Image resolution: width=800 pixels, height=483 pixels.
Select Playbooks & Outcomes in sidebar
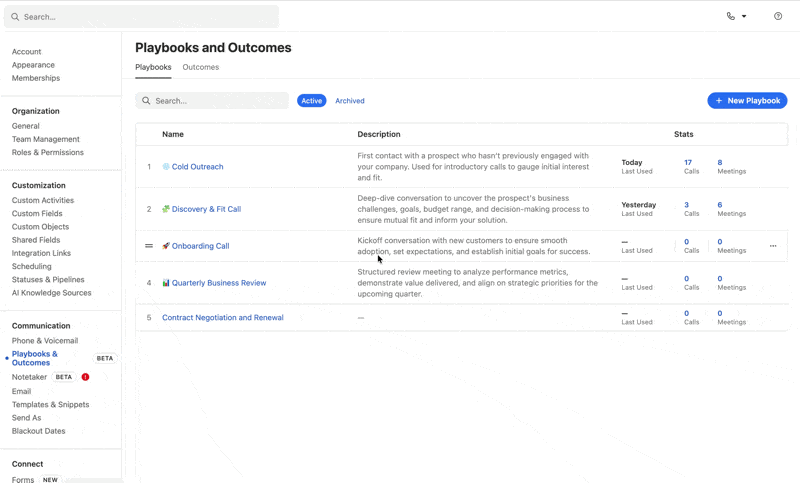click(x=35, y=358)
